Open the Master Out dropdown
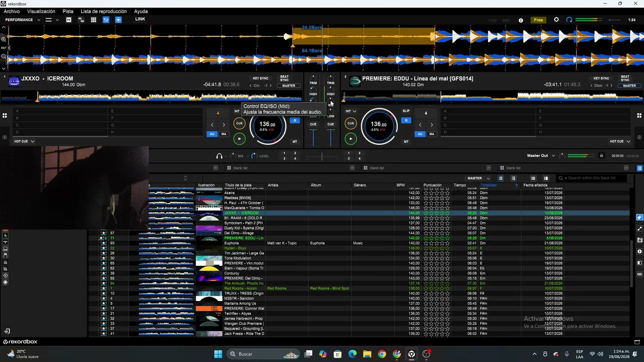 pyautogui.click(x=541, y=156)
